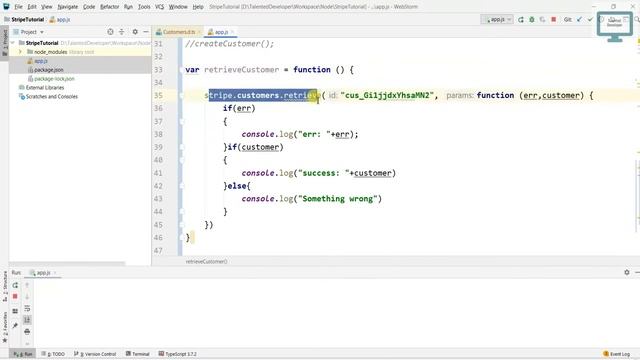
Task: Click the Project panel horizontal scrollbar
Action: click(x=67, y=264)
